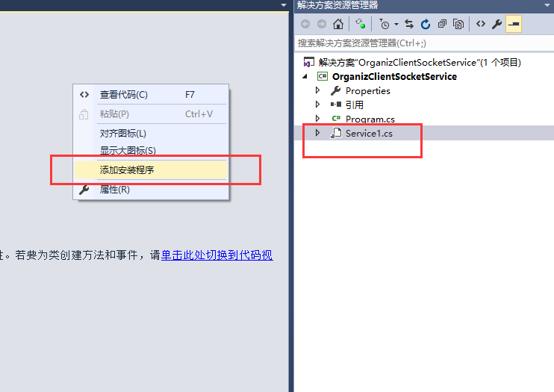554x392 pixels.
Task: Toggle the highlighted preview selected items button
Action: point(514,24)
